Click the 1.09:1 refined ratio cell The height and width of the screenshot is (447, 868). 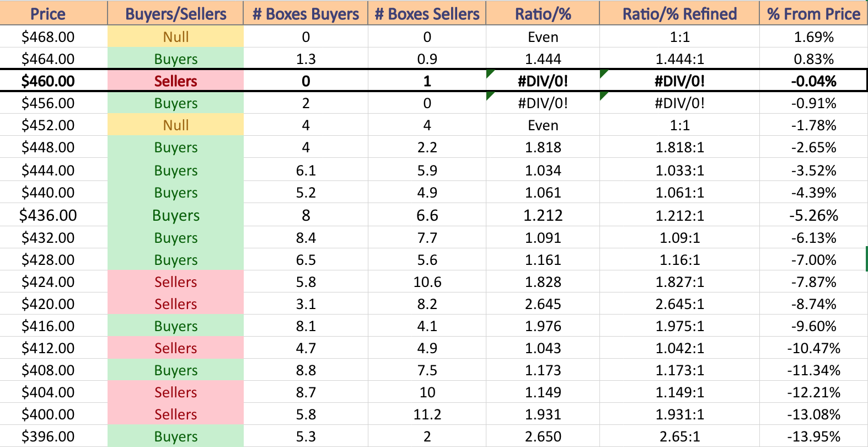[x=679, y=237]
